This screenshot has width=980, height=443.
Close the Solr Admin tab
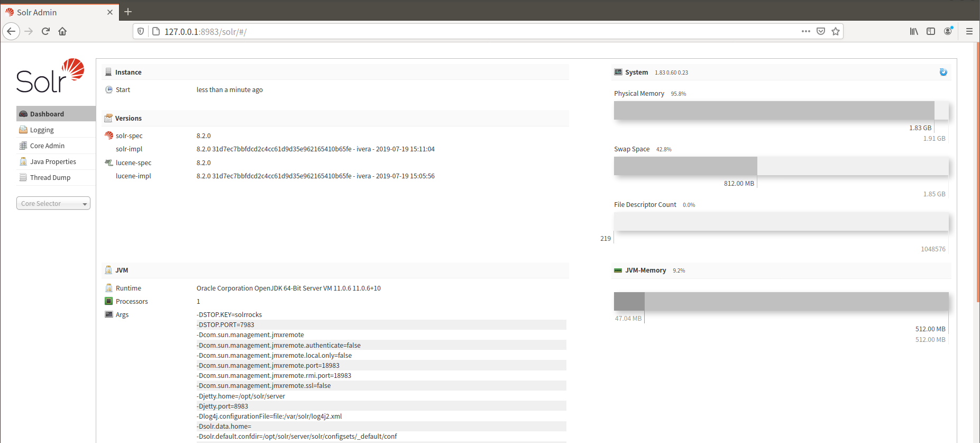point(110,12)
